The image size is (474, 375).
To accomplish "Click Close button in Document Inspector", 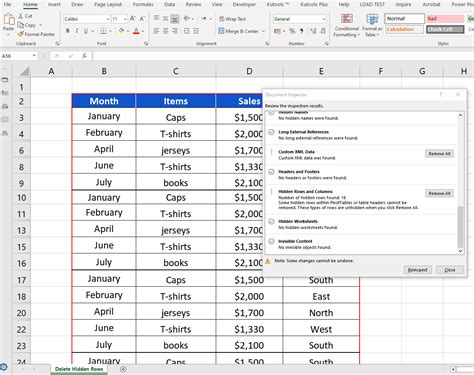I will click(x=450, y=270).
